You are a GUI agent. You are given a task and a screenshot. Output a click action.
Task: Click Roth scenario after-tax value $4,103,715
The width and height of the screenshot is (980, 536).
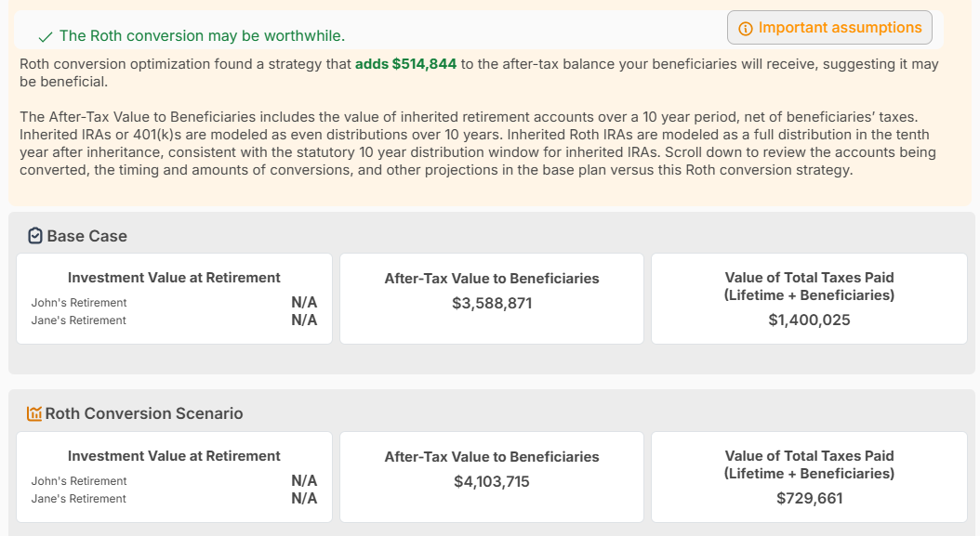tap(492, 481)
